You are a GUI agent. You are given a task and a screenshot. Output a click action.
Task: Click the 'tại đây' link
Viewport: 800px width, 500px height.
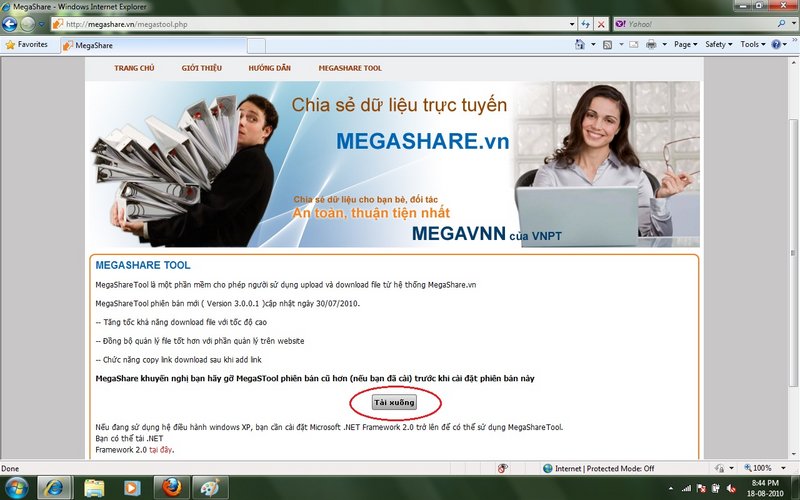tap(160, 450)
